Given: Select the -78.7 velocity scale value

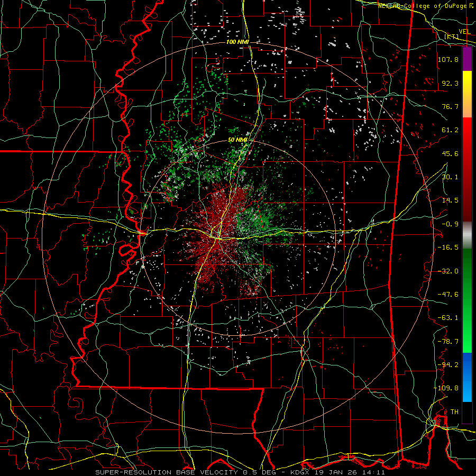Looking at the screenshot, I should click(448, 342).
